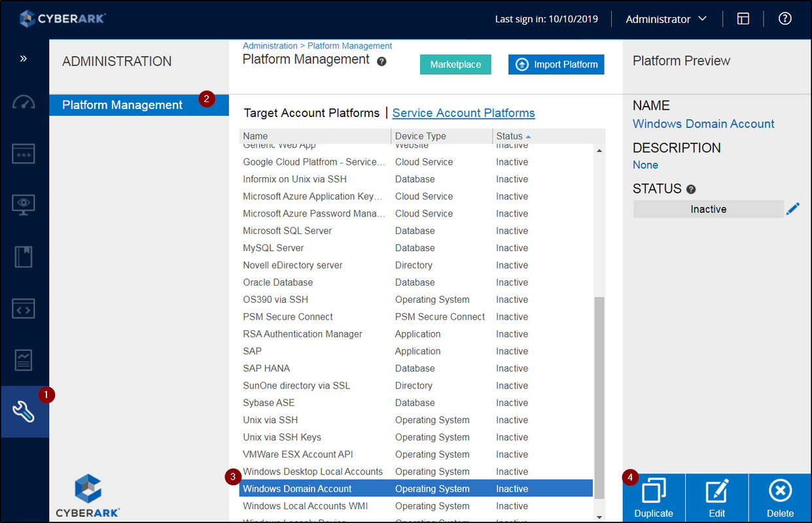812x523 pixels.
Task: Click the Inactive status field in preview
Action: (709, 209)
